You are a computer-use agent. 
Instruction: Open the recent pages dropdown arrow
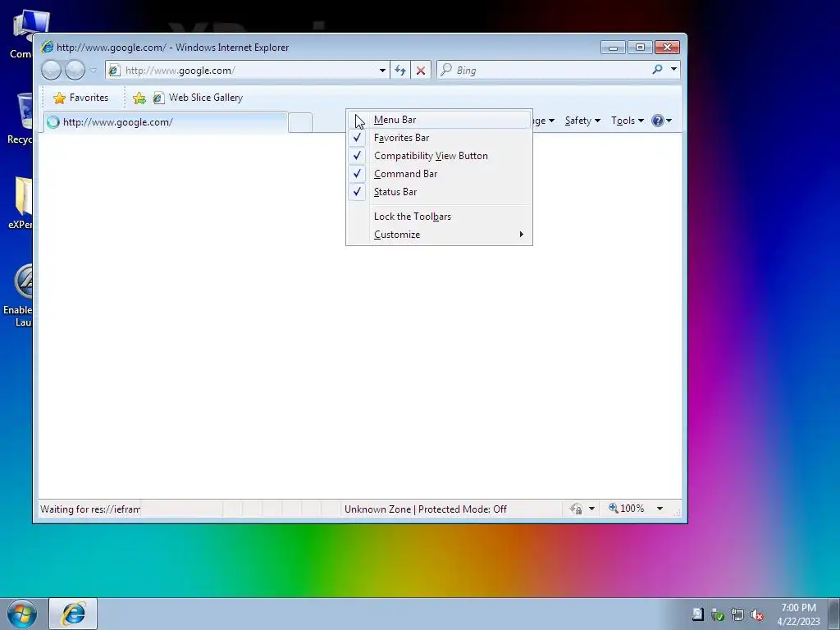[94, 71]
